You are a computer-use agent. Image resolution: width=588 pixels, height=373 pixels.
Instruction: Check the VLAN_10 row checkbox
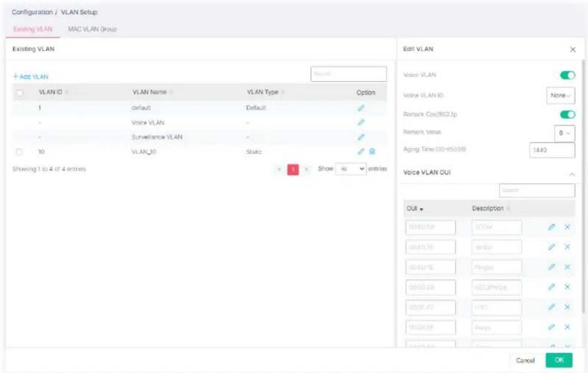(19, 152)
